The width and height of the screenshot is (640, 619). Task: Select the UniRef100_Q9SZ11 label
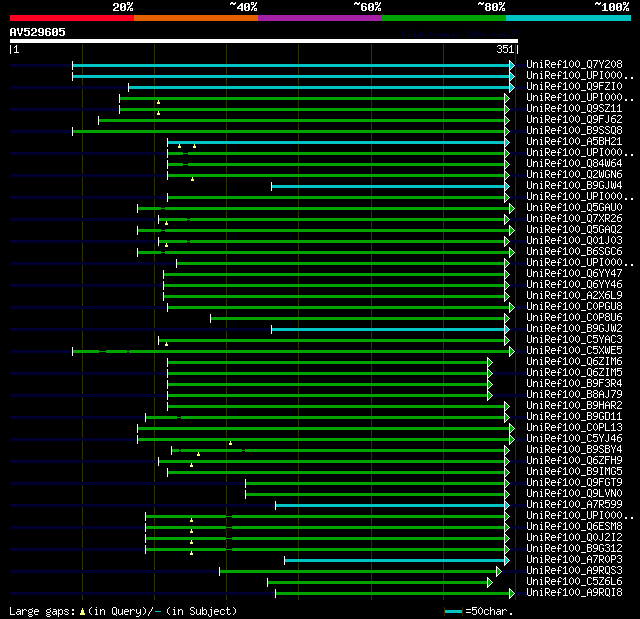tap(574, 109)
